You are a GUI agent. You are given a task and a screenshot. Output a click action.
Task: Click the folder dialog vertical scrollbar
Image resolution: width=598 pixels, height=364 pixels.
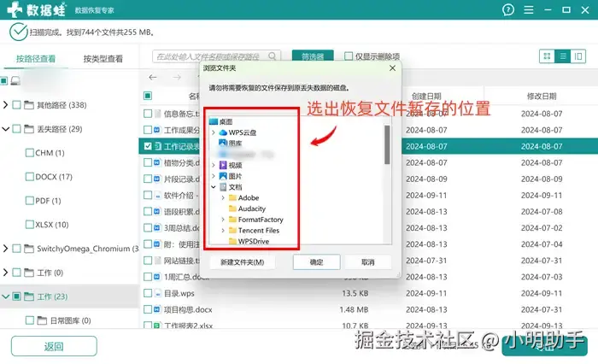pos(387,145)
